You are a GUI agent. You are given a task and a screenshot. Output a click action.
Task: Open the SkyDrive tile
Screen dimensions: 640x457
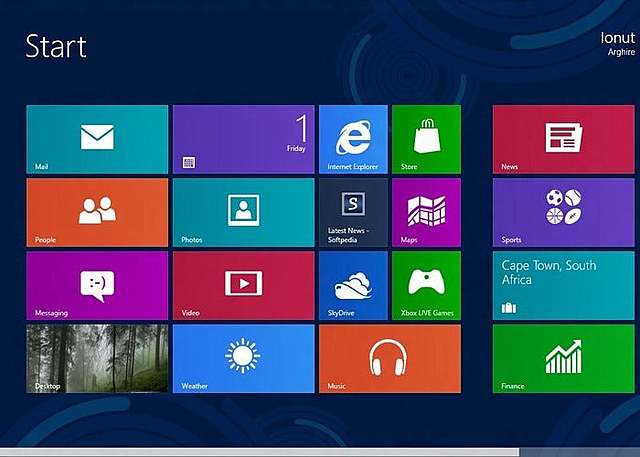(x=353, y=286)
